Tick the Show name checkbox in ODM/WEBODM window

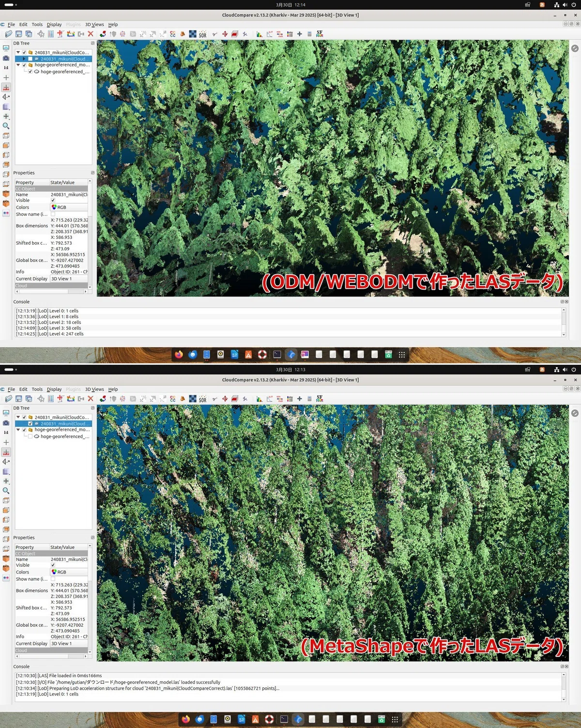pos(53,214)
